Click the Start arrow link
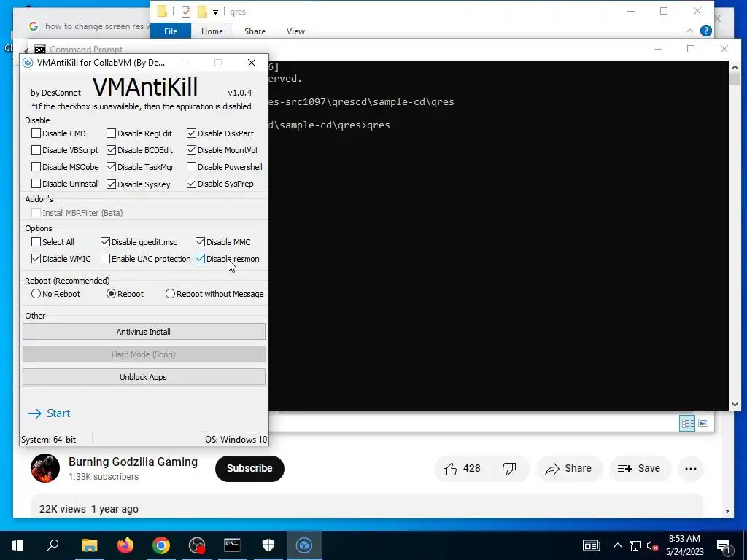747x560 pixels. pos(49,413)
